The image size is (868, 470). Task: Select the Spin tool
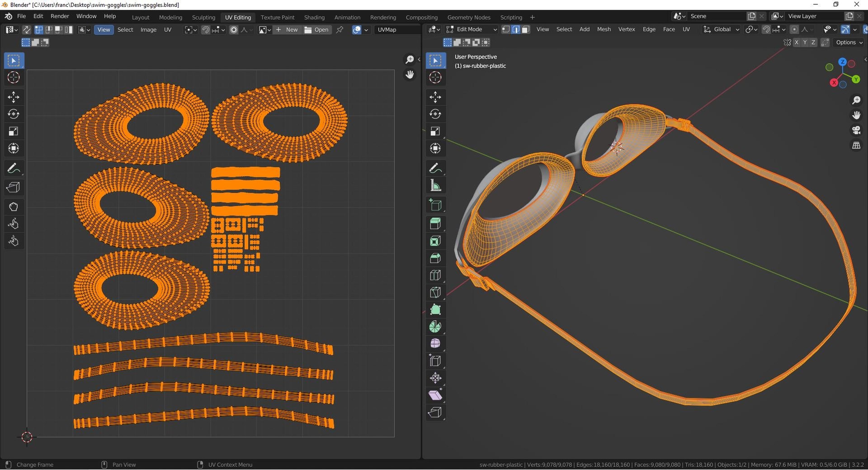[x=435, y=327]
